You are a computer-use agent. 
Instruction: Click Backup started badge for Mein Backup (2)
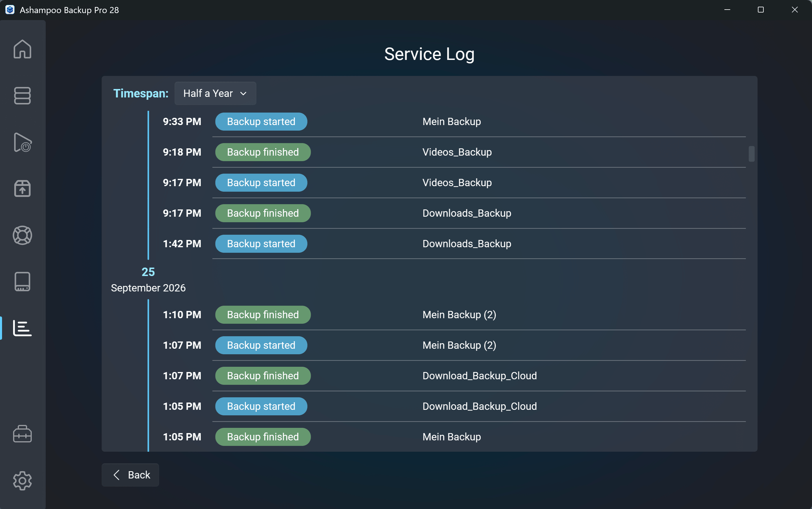[x=261, y=345]
